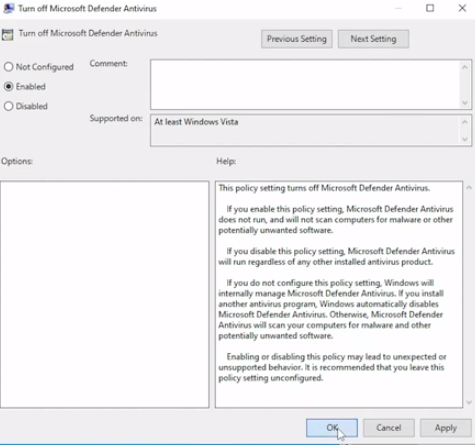Confirm with the OK button
475x445 pixels.
point(332,428)
